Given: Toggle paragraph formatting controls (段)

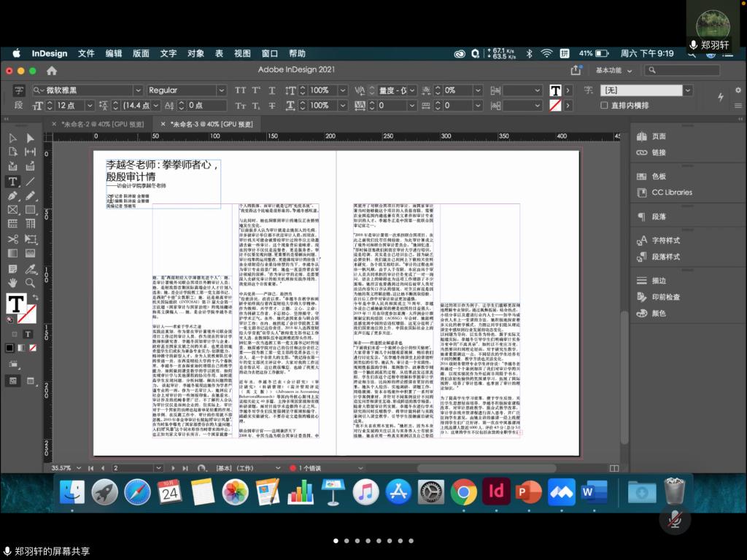Looking at the screenshot, I should click(x=19, y=106).
